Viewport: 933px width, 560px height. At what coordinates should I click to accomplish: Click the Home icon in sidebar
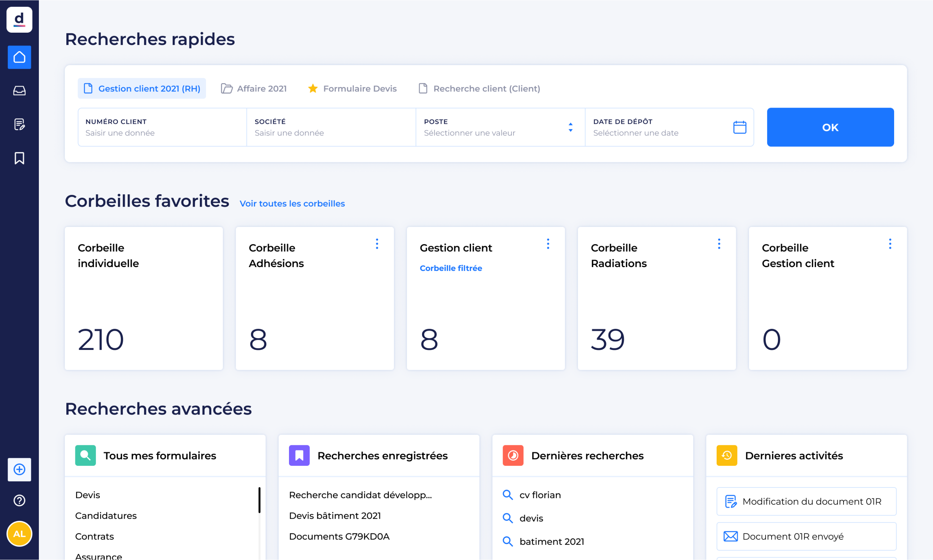point(19,57)
